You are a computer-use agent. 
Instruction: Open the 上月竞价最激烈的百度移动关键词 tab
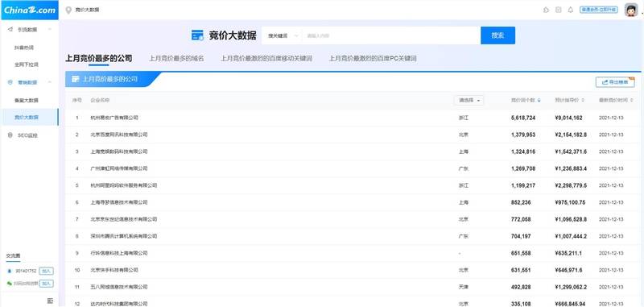266,58
